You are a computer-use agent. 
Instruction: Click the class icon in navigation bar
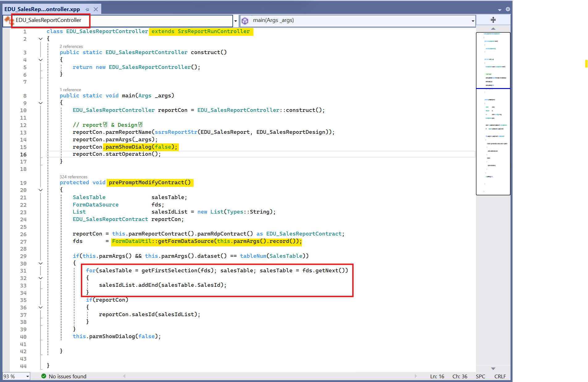coord(9,20)
